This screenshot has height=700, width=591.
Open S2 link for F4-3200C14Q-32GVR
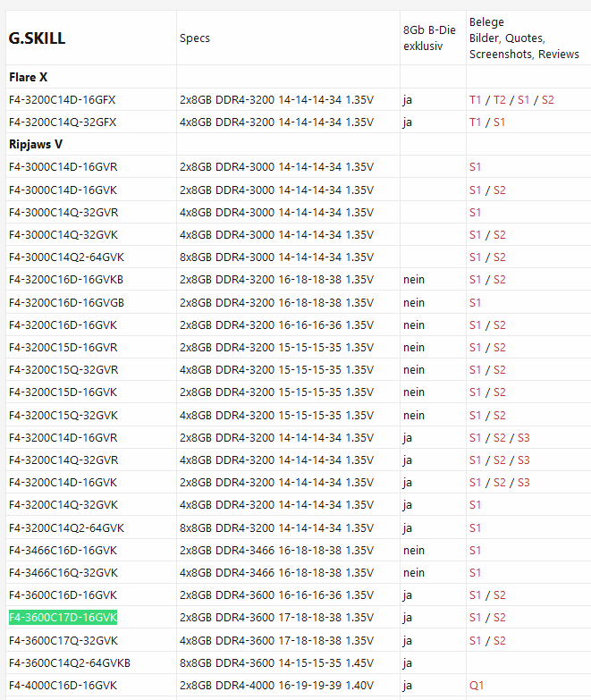tap(499, 460)
